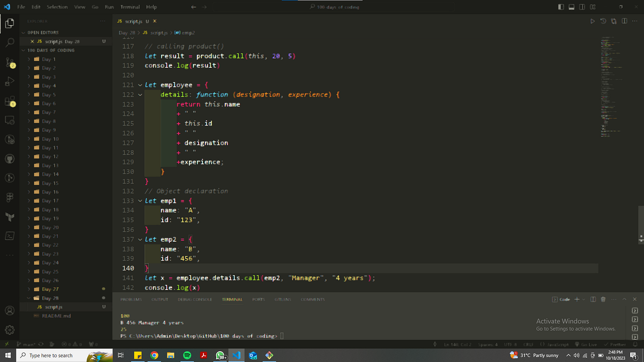Go back with the left arrow in title bar
Image resolution: width=644 pixels, height=362 pixels.
coord(193,7)
